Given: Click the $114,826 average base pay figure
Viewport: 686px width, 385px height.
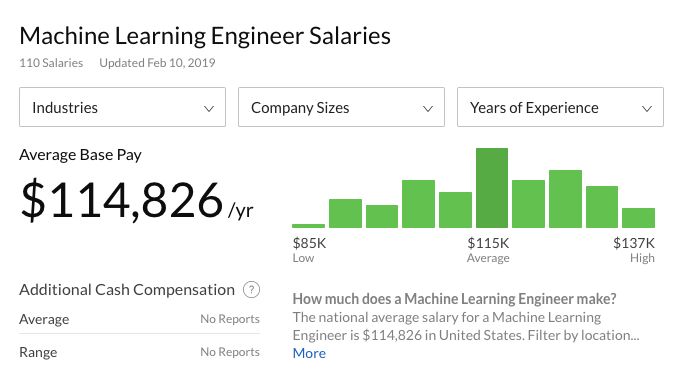Looking at the screenshot, I should (x=122, y=200).
